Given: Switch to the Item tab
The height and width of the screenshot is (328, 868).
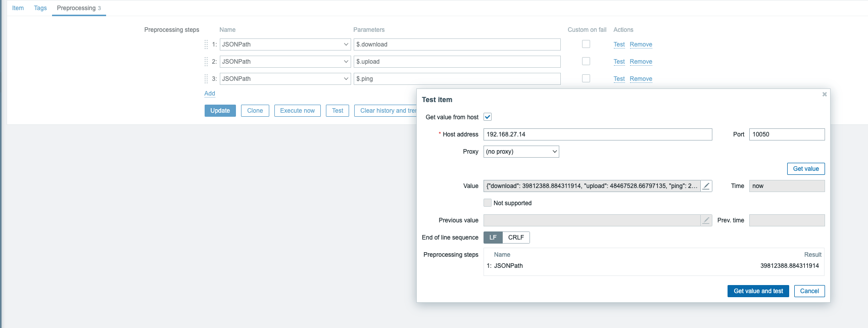Looking at the screenshot, I should point(18,8).
